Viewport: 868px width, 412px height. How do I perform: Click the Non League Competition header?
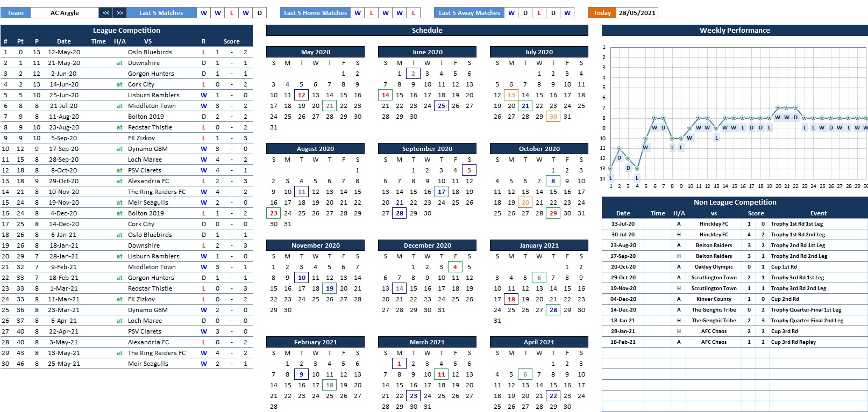734,203
